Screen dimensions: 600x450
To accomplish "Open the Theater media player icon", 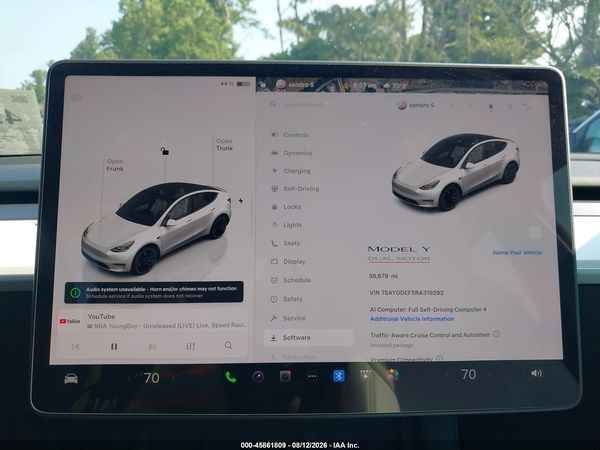I will pyautogui.click(x=365, y=375).
